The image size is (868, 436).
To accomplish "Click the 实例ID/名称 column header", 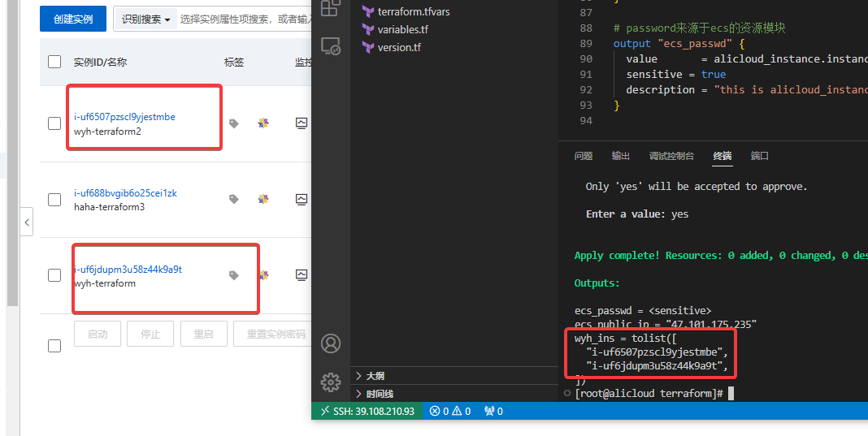I will pyautogui.click(x=100, y=62).
